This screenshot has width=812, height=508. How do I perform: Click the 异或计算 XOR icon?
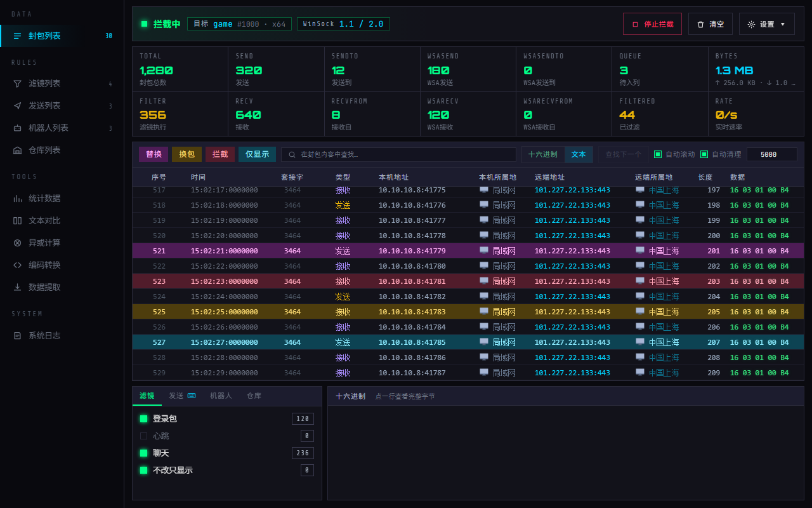click(x=17, y=243)
